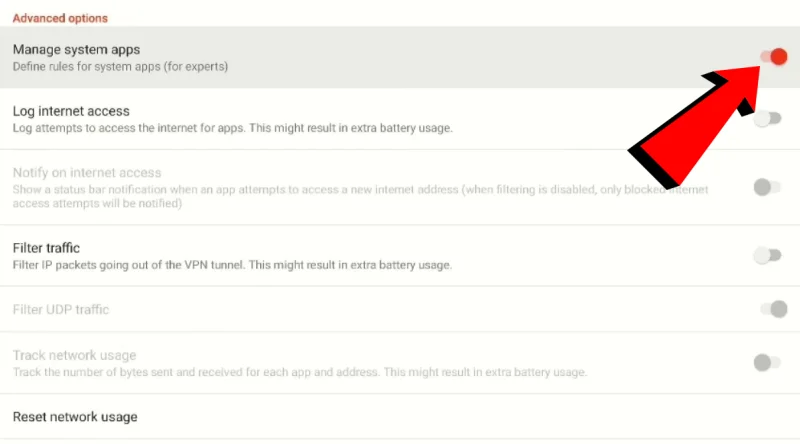Click the Manage system apps title

tap(76, 49)
